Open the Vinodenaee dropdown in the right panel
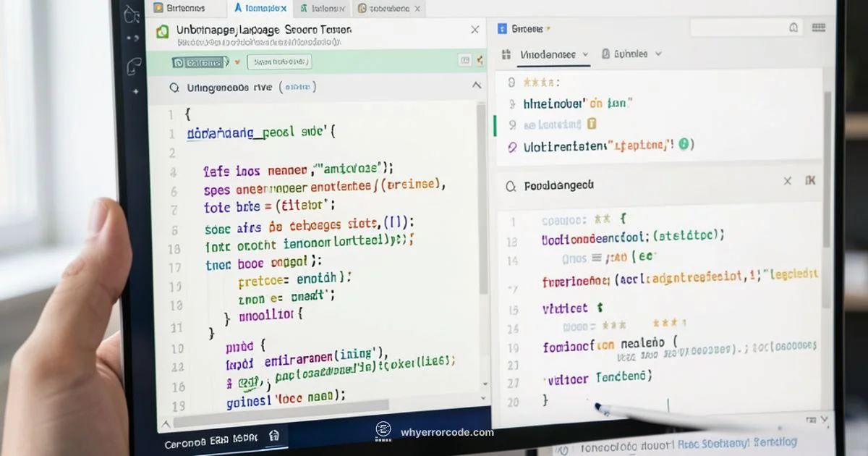 (x=555, y=54)
